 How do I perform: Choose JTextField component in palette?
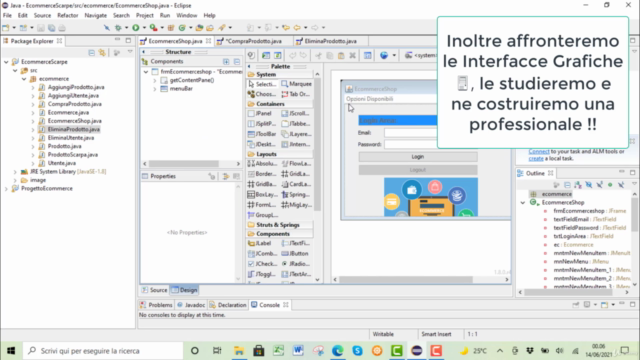coord(296,243)
